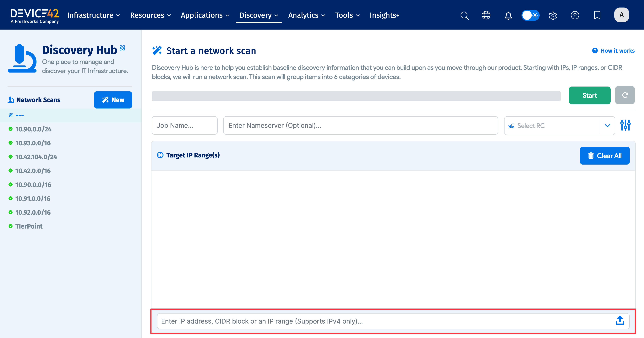
Task: Select the 10.42.104.0/24 network scan
Action: click(36, 157)
